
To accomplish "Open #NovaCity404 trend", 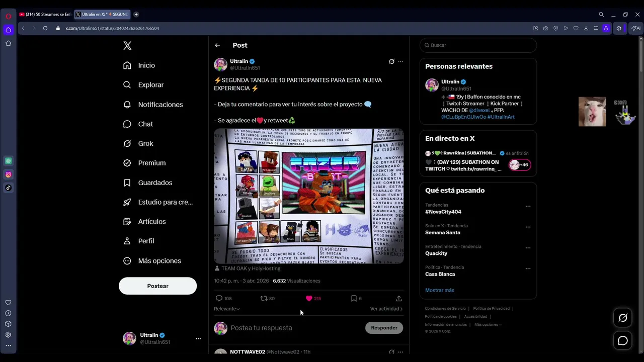I will point(443,212).
